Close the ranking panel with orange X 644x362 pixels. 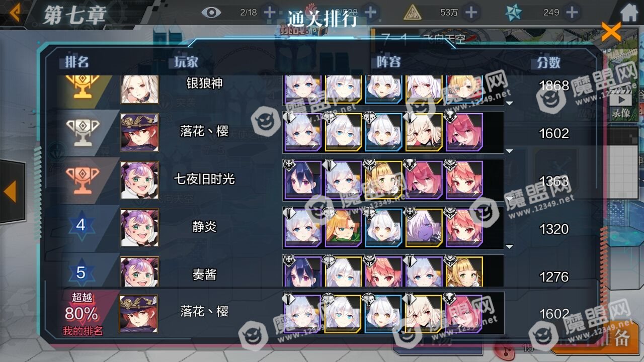[x=611, y=32]
